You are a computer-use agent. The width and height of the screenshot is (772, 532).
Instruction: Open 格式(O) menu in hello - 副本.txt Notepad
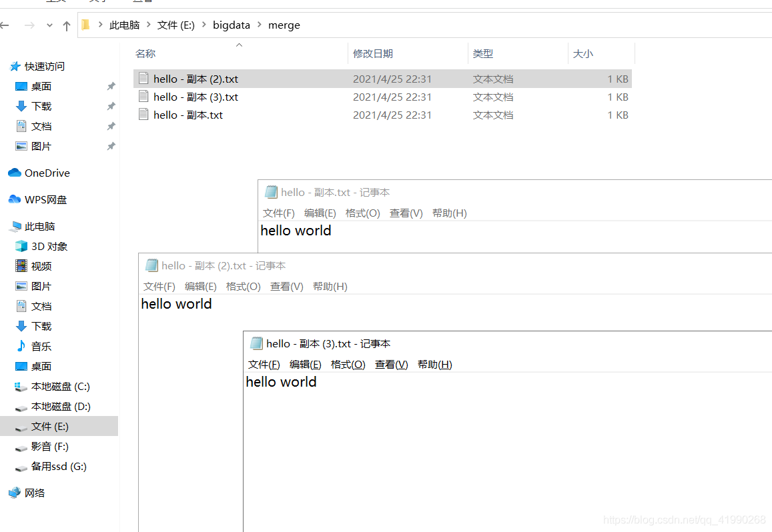click(363, 213)
